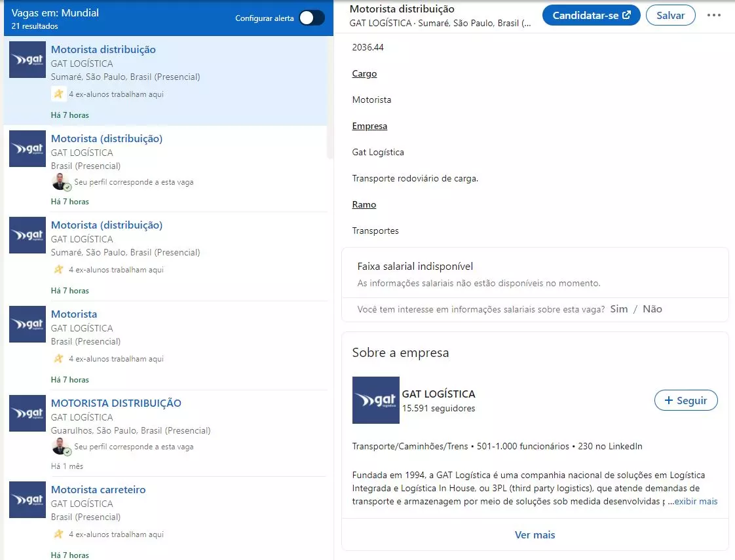The width and height of the screenshot is (735, 560).
Task: Click GAT logo on Motorista distribuição card
Action: click(28, 60)
